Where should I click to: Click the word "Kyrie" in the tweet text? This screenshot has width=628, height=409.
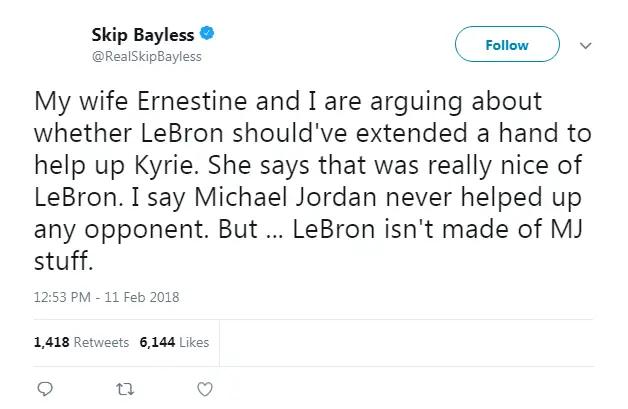166,166
